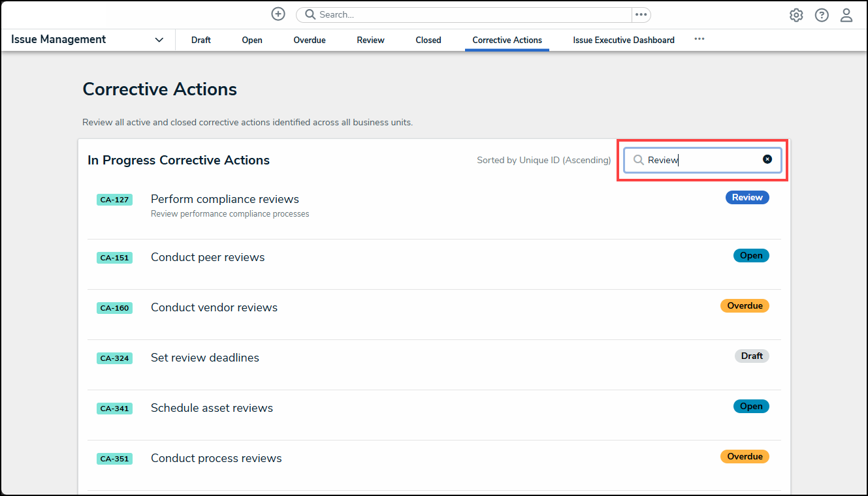Open Perform compliance reviews item

[x=225, y=199]
